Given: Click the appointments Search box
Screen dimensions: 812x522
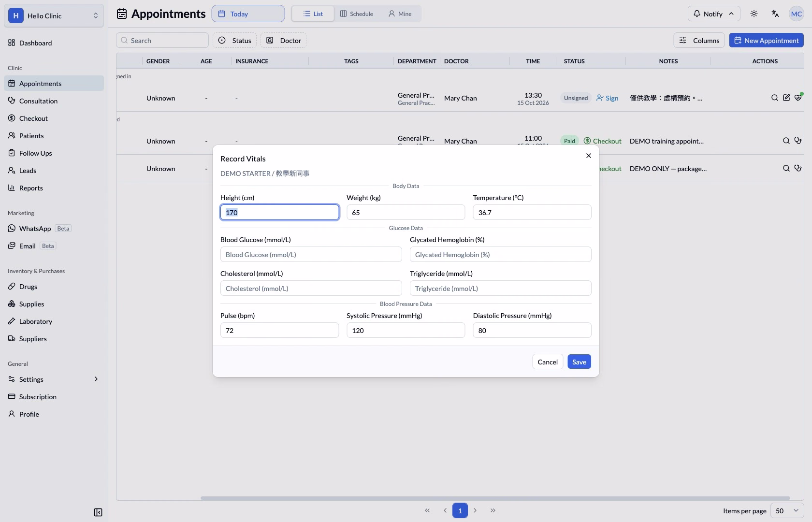Looking at the screenshot, I should (162, 41).
